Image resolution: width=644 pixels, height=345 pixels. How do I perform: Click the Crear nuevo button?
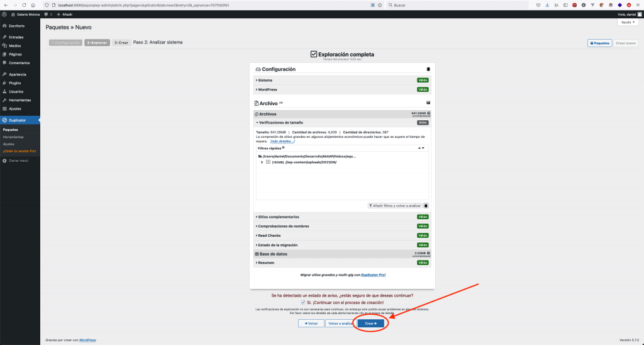(x=626, y=43)
